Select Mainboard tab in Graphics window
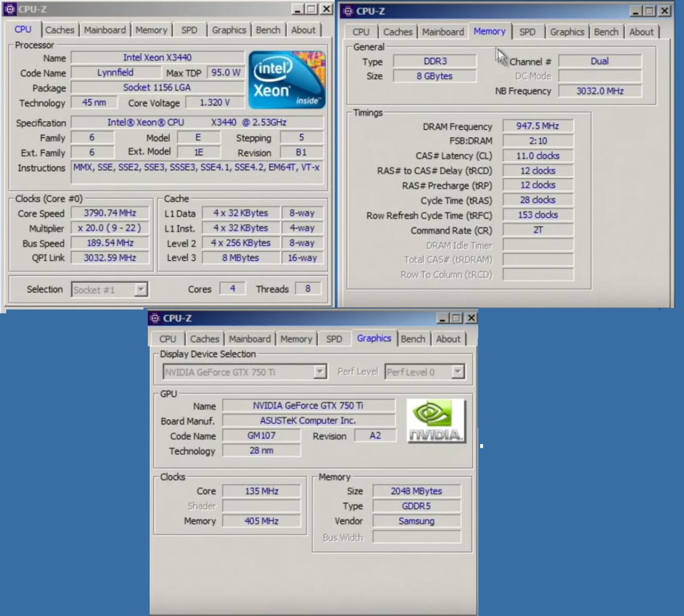Screen dimensions: 684x616 pos(250,339)
